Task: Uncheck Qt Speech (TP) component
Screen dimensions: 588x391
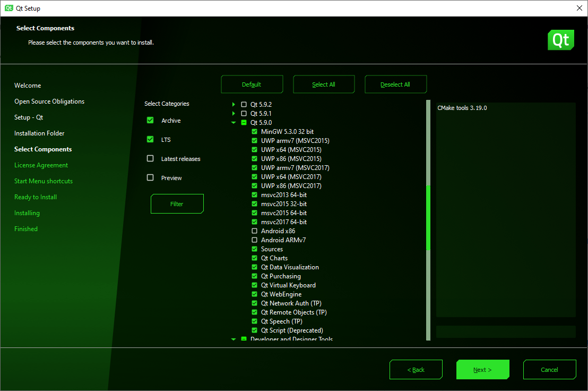Action: click(254, 321)
